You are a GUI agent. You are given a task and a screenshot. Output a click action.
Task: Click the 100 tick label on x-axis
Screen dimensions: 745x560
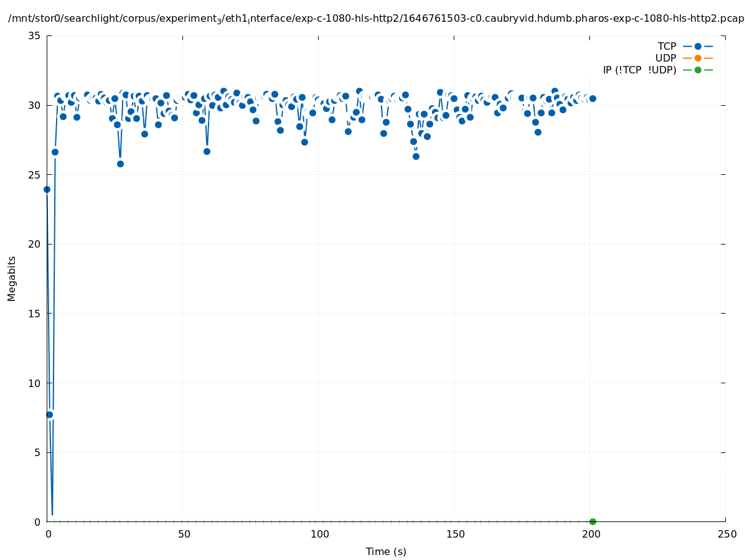(x=319, y=534)
